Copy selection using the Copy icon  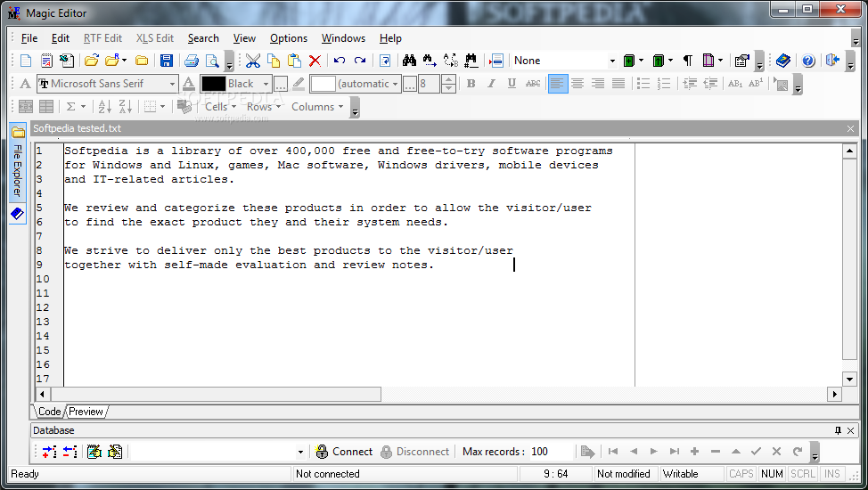[274, 61]
